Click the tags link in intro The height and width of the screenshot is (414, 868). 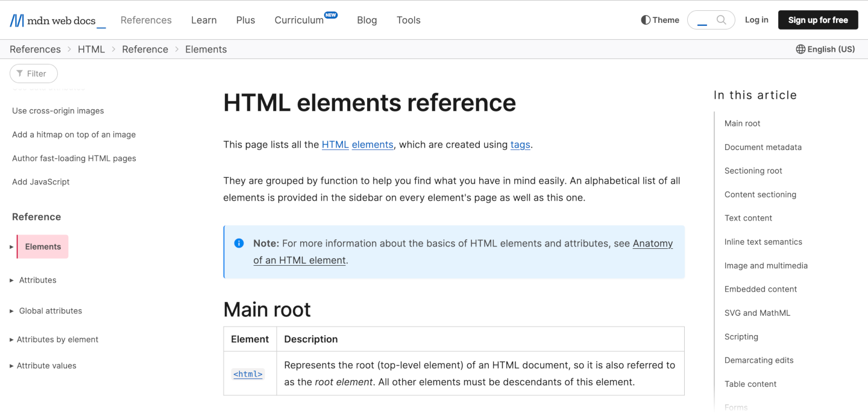(x=520, y=145)
